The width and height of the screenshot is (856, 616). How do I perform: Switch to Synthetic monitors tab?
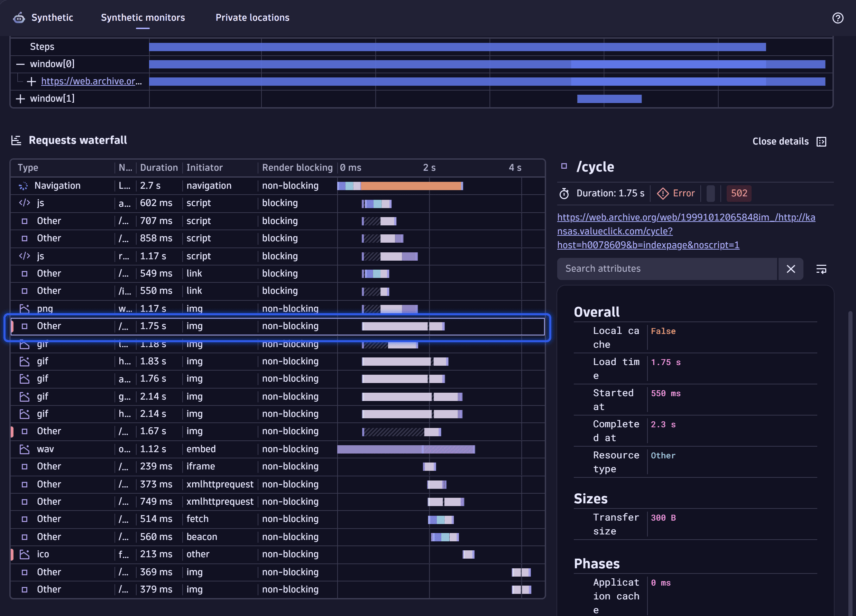[142, 18]
